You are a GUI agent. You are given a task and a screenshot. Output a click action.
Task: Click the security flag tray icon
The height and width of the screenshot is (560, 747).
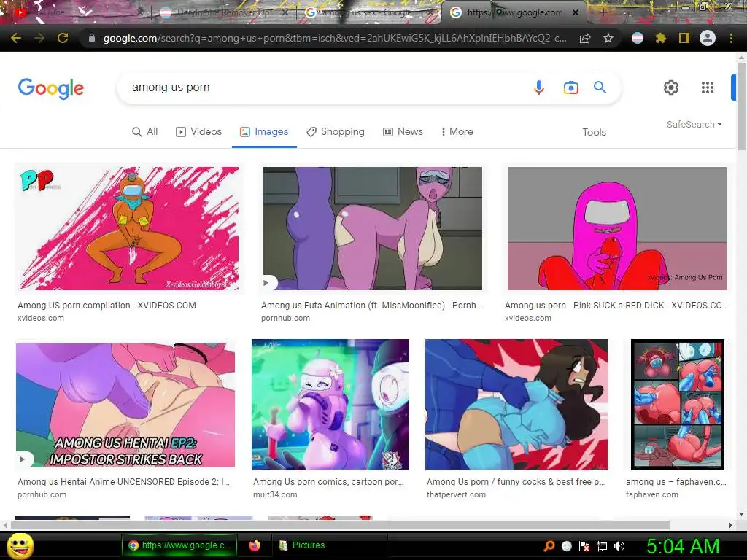(x=584, y=546)
